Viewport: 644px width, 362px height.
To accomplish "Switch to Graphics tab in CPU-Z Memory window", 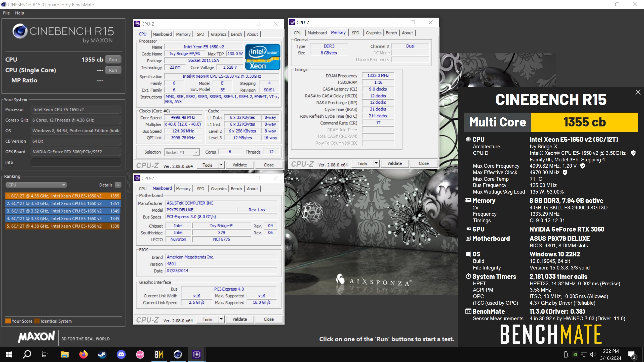I will click(374, 33).
